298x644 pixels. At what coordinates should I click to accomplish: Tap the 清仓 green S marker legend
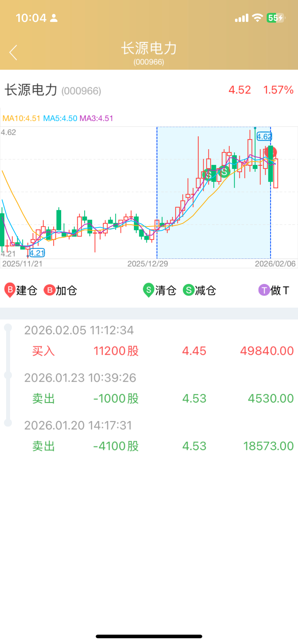[x=148, y=290]
